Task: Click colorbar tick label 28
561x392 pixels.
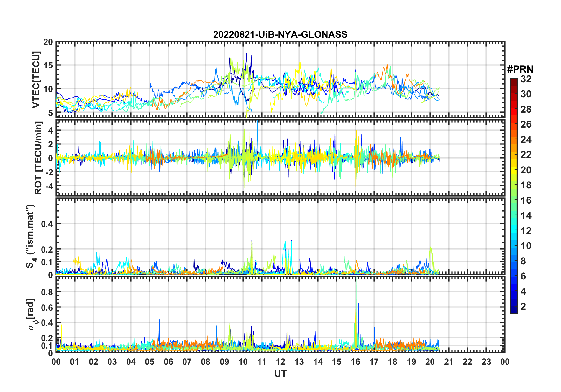Action: (x=526, y=109)
